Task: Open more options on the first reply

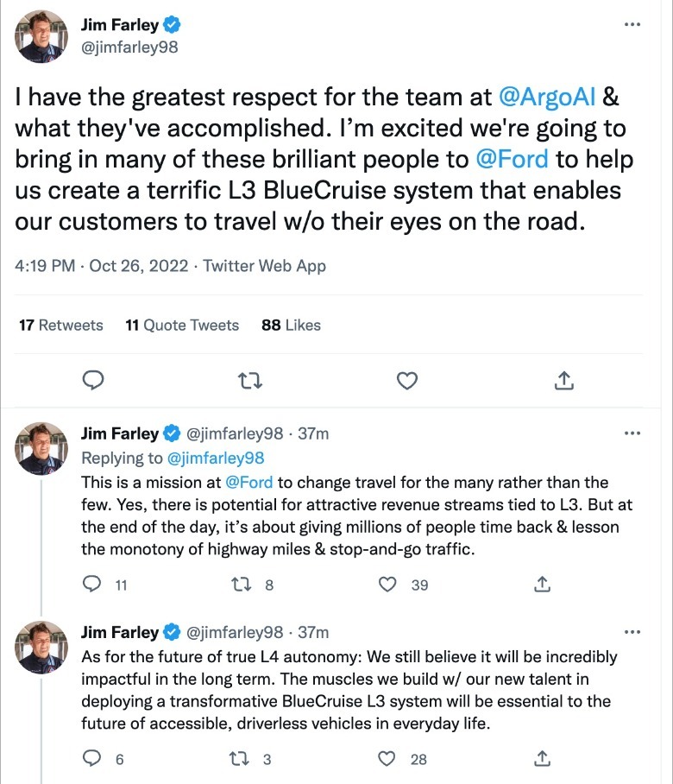Action: pyautogui.click(x=632, y=433)
